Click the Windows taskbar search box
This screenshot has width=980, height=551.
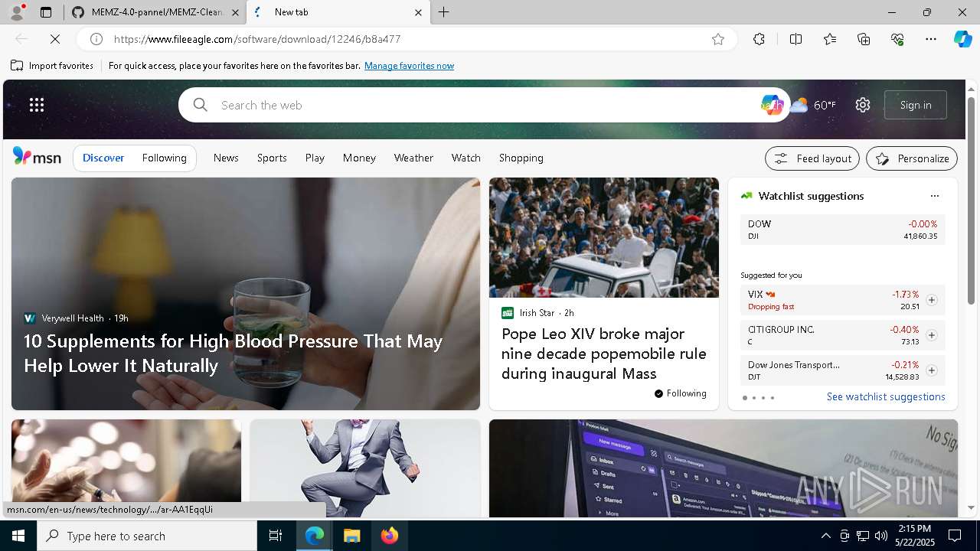pyautogui.click(x=147, y=536)
